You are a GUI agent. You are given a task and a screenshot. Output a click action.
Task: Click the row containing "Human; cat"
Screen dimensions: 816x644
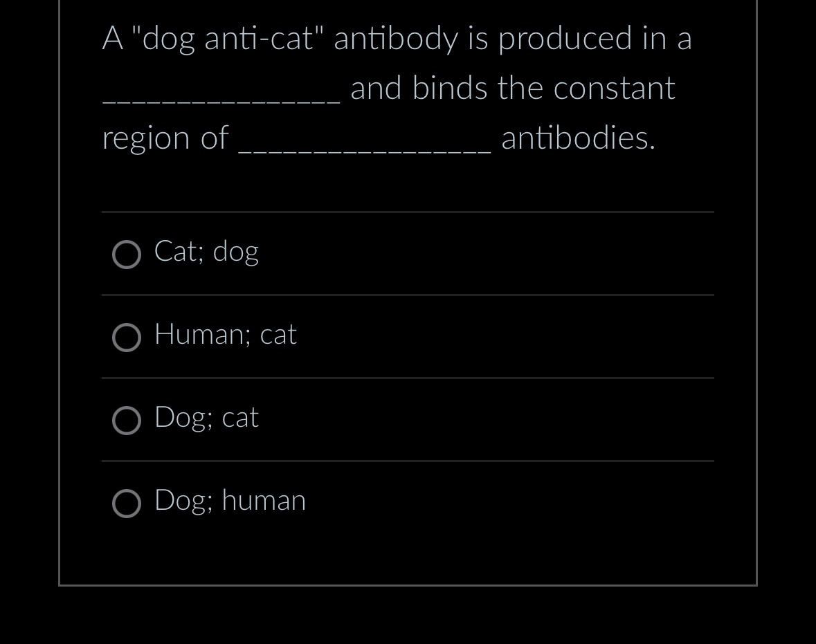click(408, 338)
